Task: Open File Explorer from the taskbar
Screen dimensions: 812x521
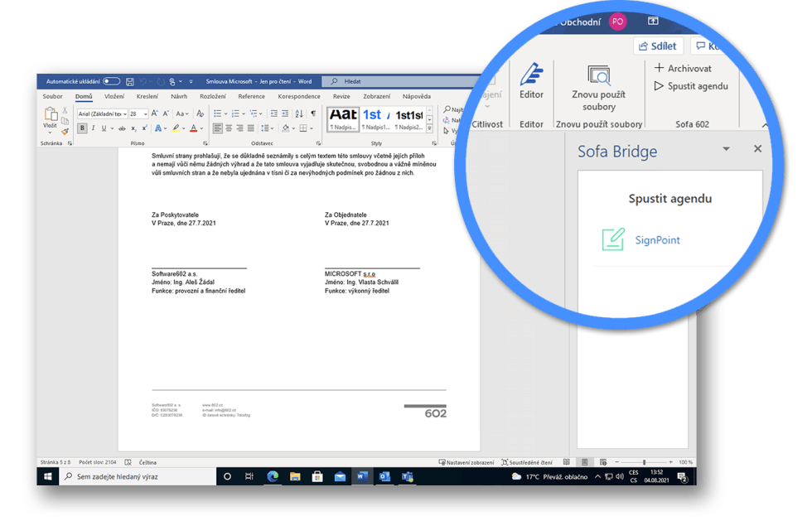Action: [x=295, y=476]
